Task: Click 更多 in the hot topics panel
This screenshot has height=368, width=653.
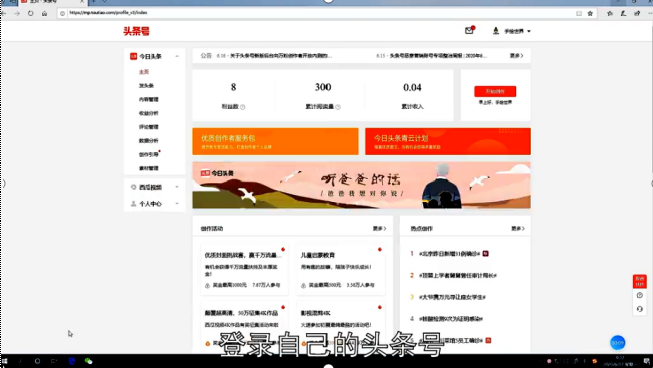Action: pos(518,229)
